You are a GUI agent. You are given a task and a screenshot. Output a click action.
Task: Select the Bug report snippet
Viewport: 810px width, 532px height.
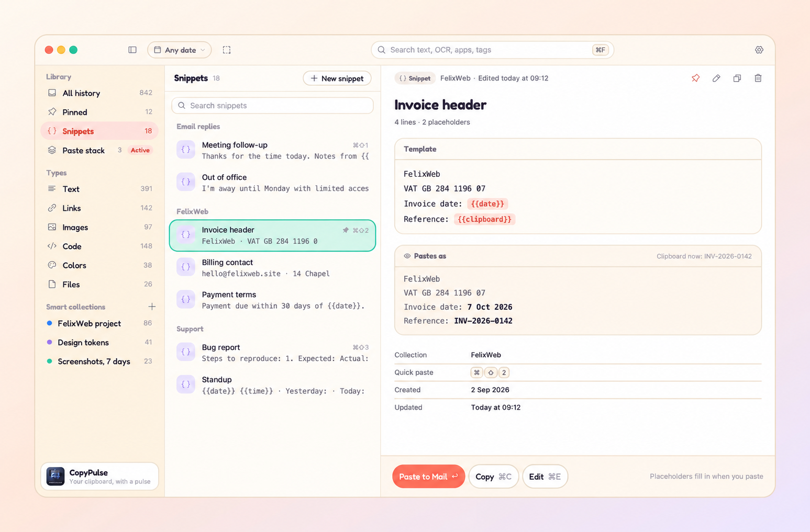click(272, 353)
